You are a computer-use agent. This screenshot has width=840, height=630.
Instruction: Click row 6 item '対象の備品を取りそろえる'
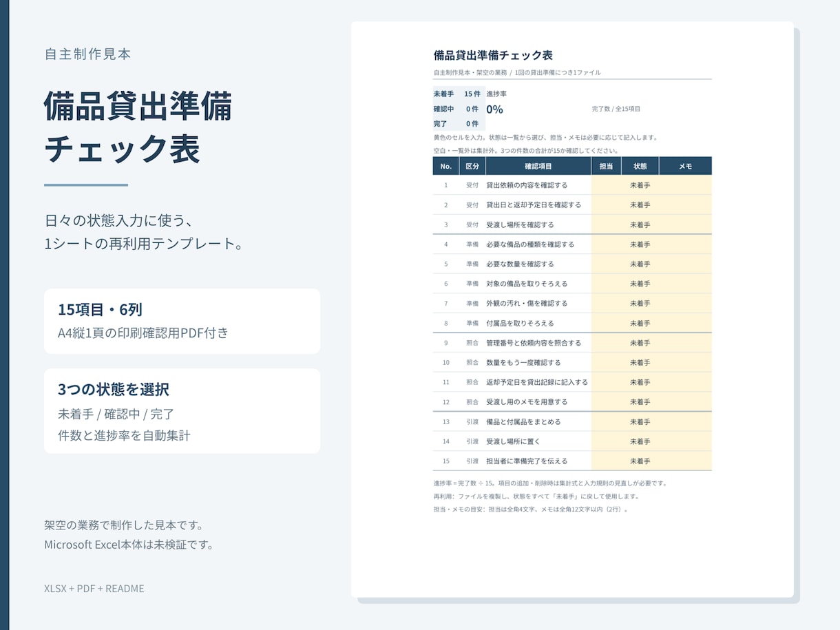(x=527, y=284)
